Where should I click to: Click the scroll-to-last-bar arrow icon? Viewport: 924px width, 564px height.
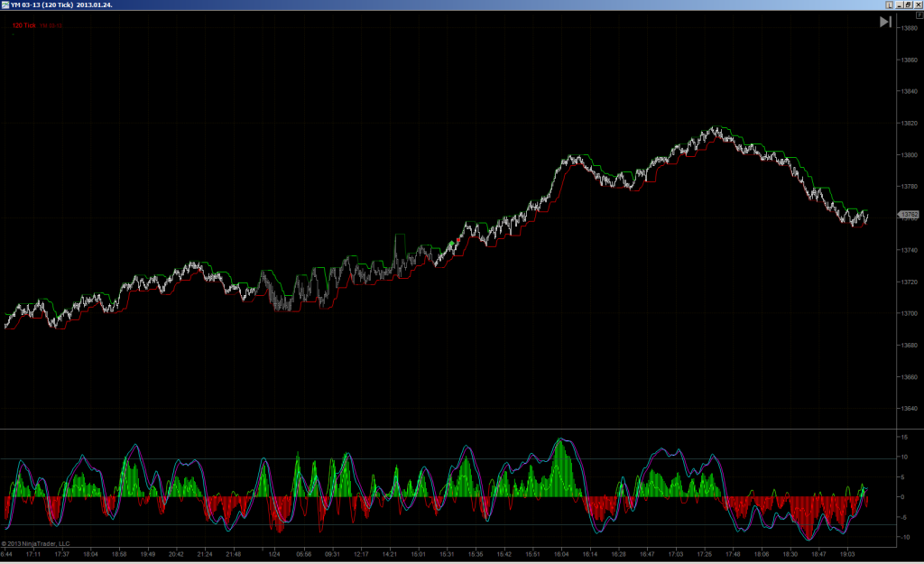pyautogui.click(x=885, y=22)
